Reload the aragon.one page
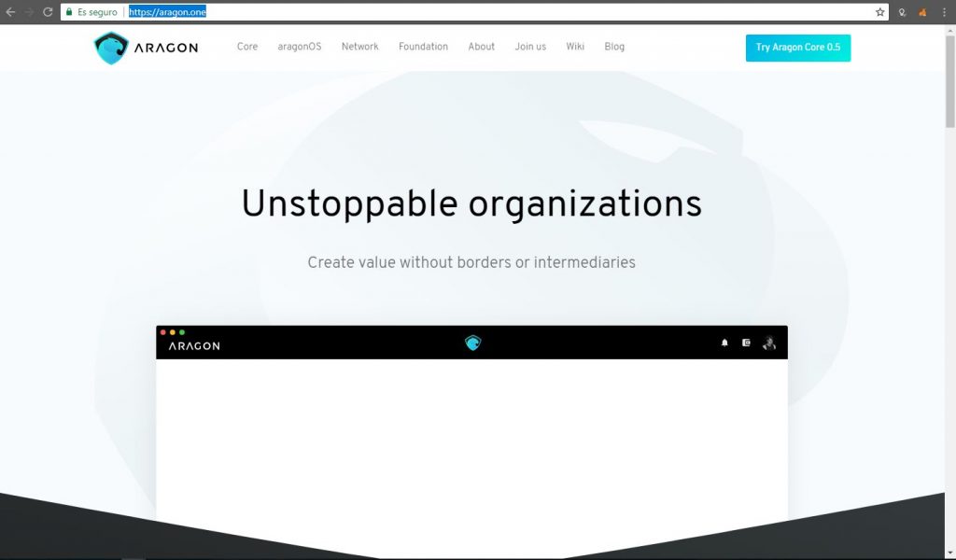The width and height of the screenshot is (956, 560). pos(48,12)
